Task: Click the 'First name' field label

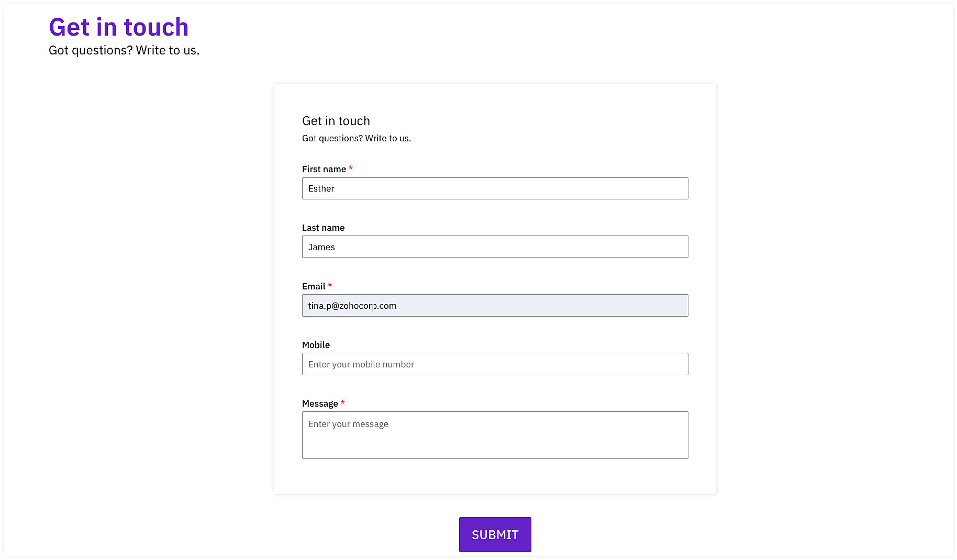Action: pos(324,169)
